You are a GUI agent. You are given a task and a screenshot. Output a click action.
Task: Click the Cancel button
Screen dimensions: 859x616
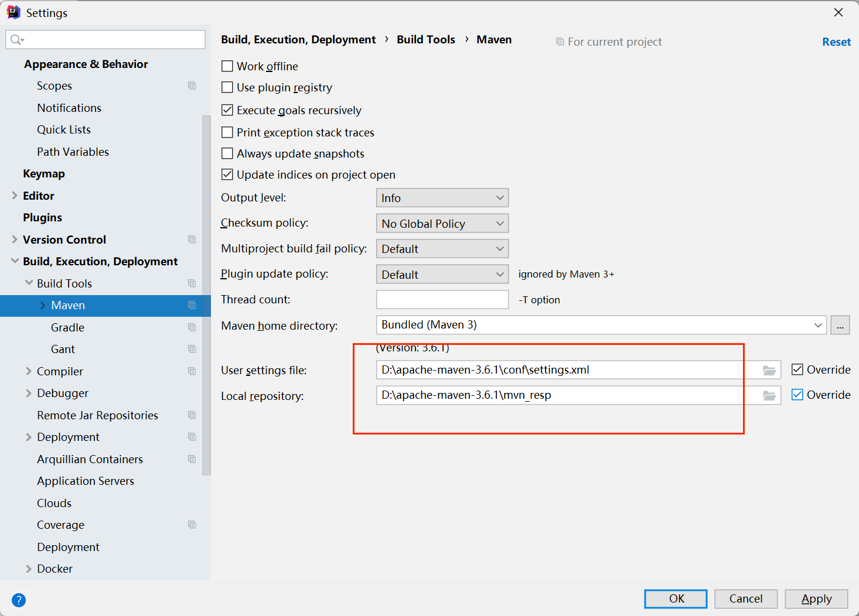click(746, 599)
